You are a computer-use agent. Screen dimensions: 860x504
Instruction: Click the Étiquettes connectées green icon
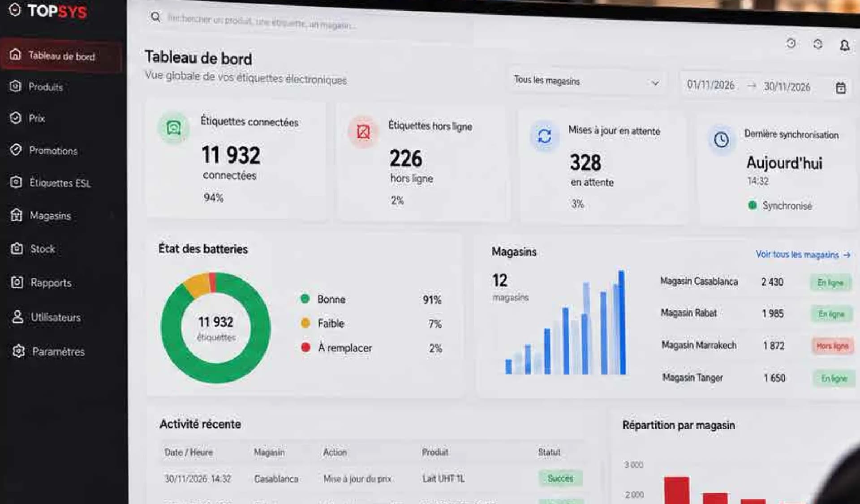[x=174, y=128]
